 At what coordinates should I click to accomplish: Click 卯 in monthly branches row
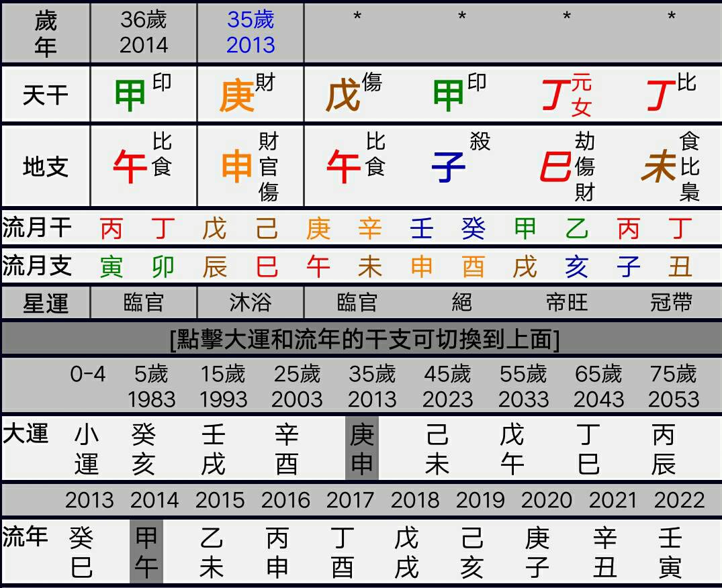coord(163,267)
